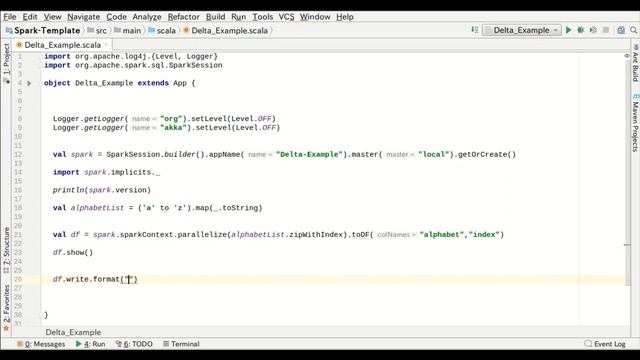Viewport: 640px width, 360px height.
Task: Select the Delta_Example.scala editor tab
Action: pos(62,45)
